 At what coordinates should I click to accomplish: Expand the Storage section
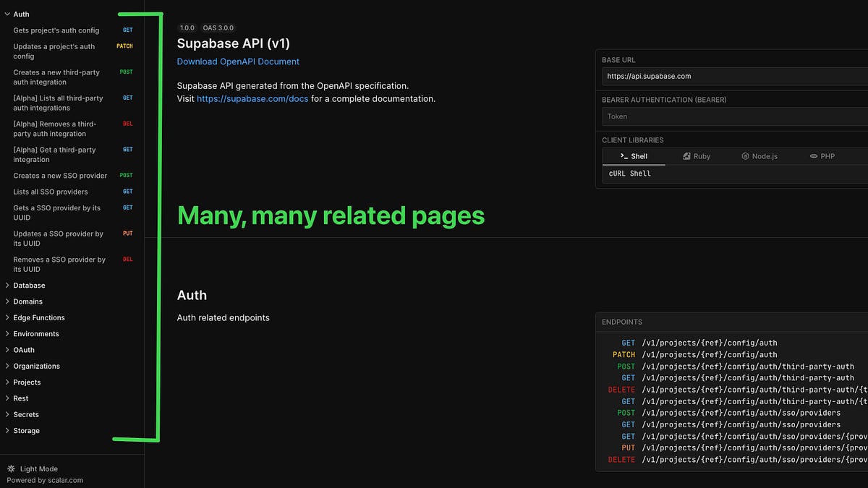pos(26,431)
